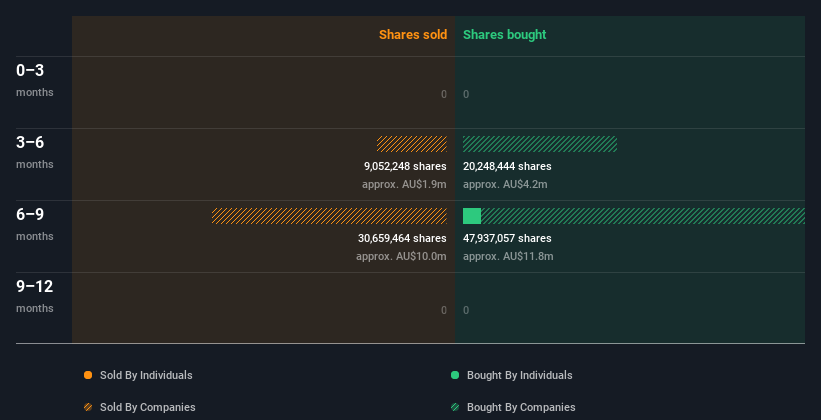Toggle the Bought By Individuals legend label

[519, 375]
